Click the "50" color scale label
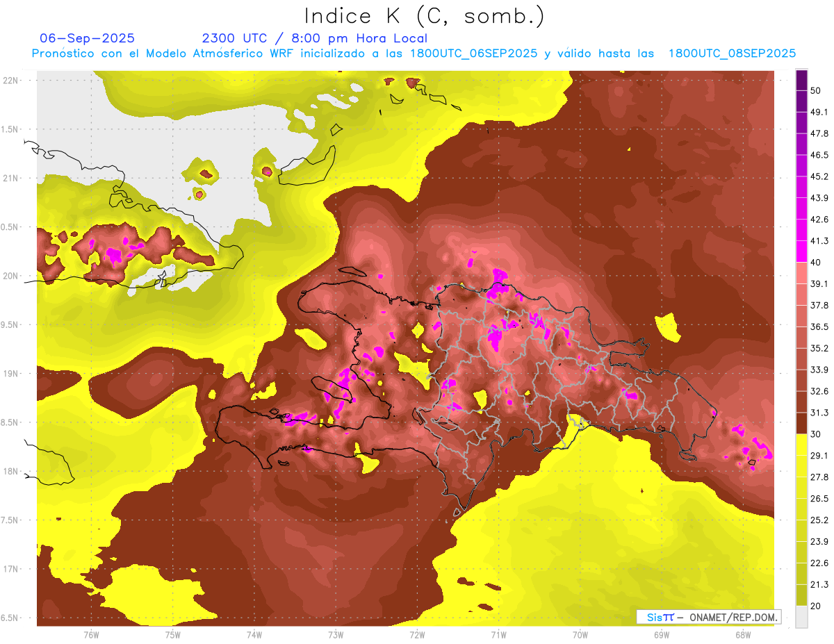 coord(815,91)
